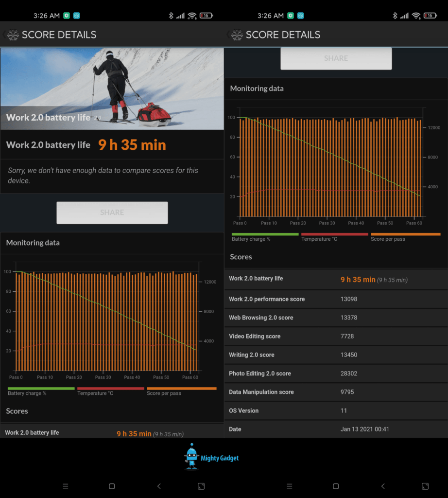Select the green Battery charge % legend on left
448x498 pixels.
tap(41, 391)
